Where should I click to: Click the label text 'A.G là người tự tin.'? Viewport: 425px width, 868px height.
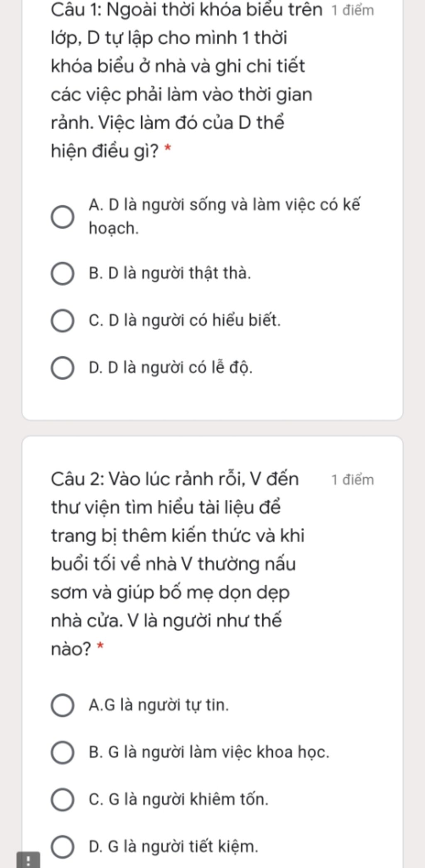pos(159,705)
